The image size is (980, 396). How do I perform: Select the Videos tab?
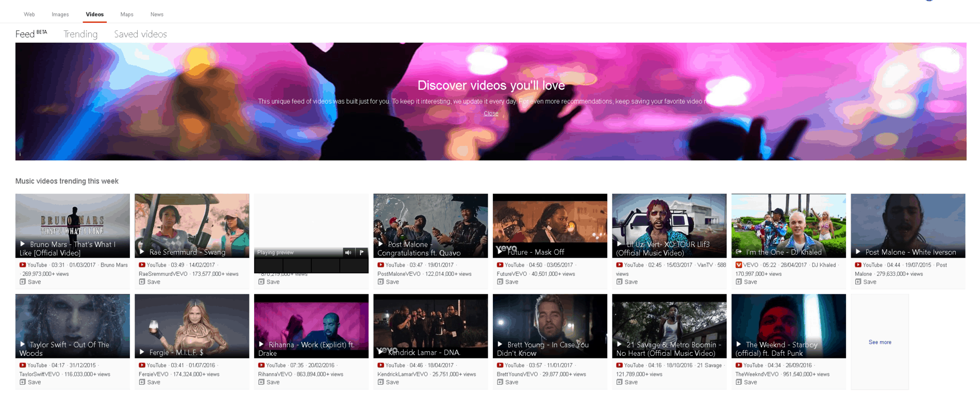(94, 14)
